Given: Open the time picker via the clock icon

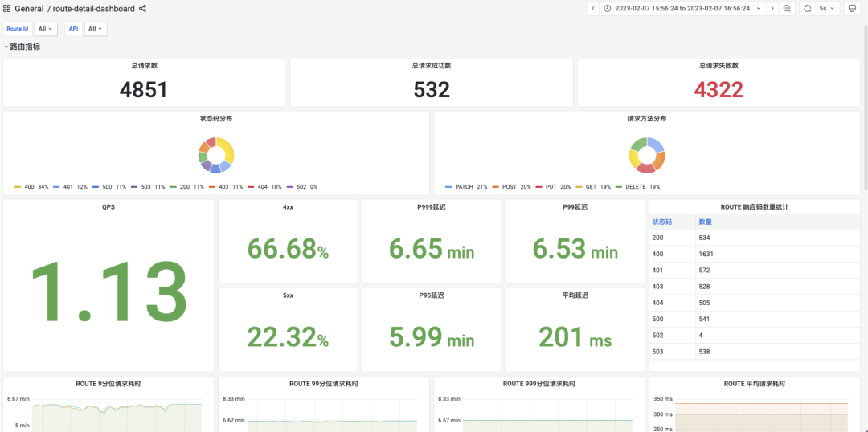Looking at the screenshot, I should coord(608,9).
